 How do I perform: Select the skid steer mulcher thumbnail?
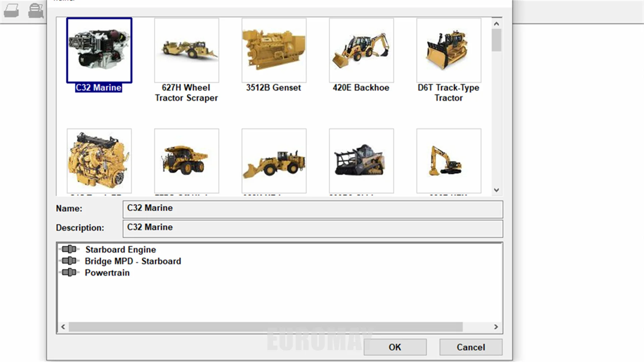tap(361, 161)
